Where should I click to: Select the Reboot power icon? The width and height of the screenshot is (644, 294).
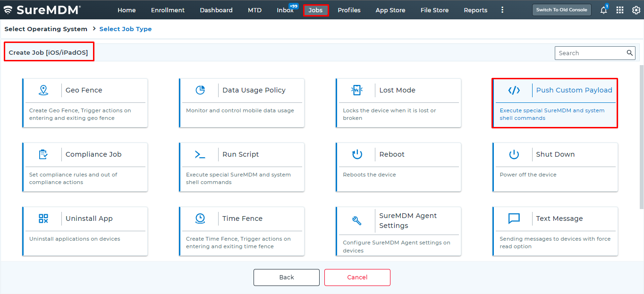(356, 154)
